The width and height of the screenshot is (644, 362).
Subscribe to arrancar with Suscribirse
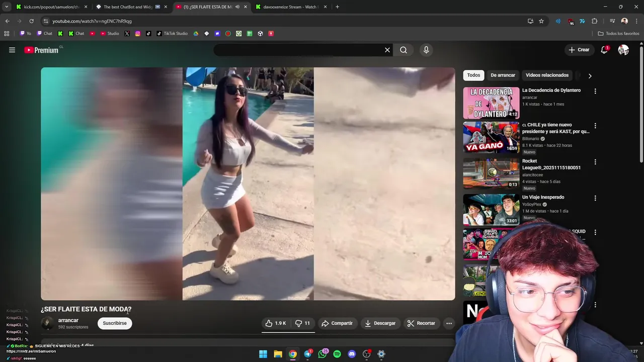coord(115,323)
